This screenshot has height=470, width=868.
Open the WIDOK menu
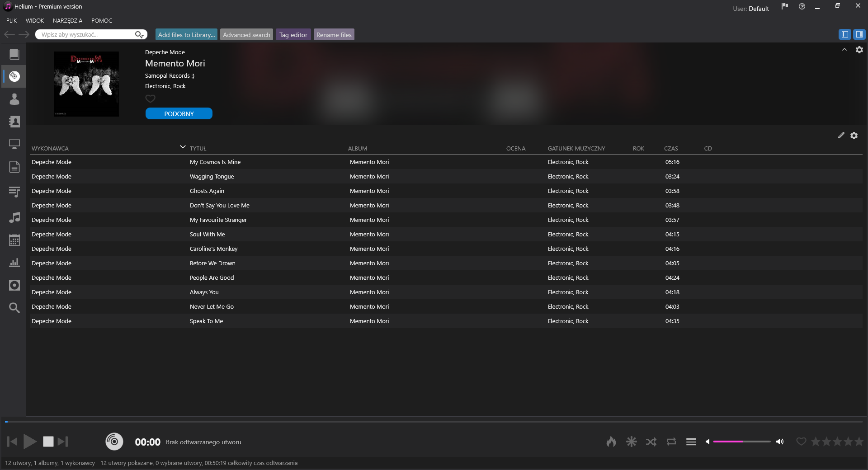(x=35, y=20)
